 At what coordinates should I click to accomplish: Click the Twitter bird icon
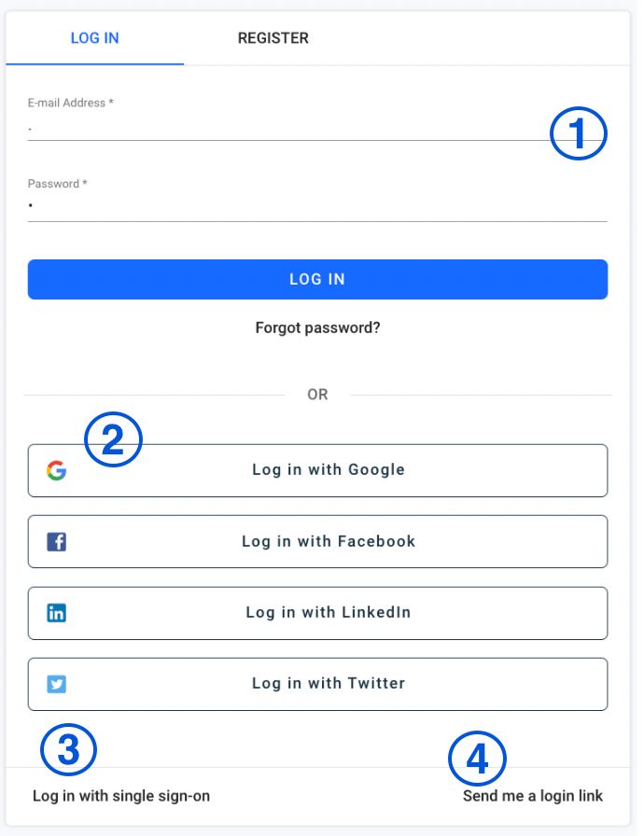57,684
